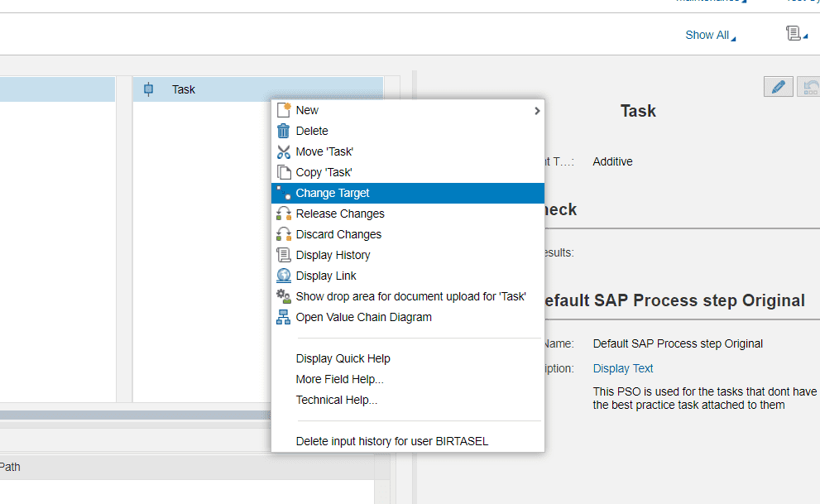
Task: Click the copy pages icon for Copy 'Task'
Action: pyautogui.click(x=283, y=172)
